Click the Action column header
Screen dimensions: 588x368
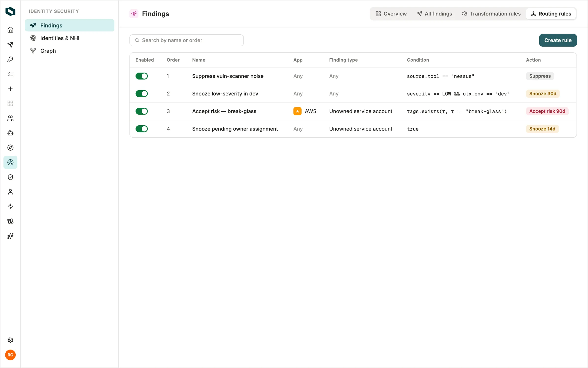[x=533, y=60]
